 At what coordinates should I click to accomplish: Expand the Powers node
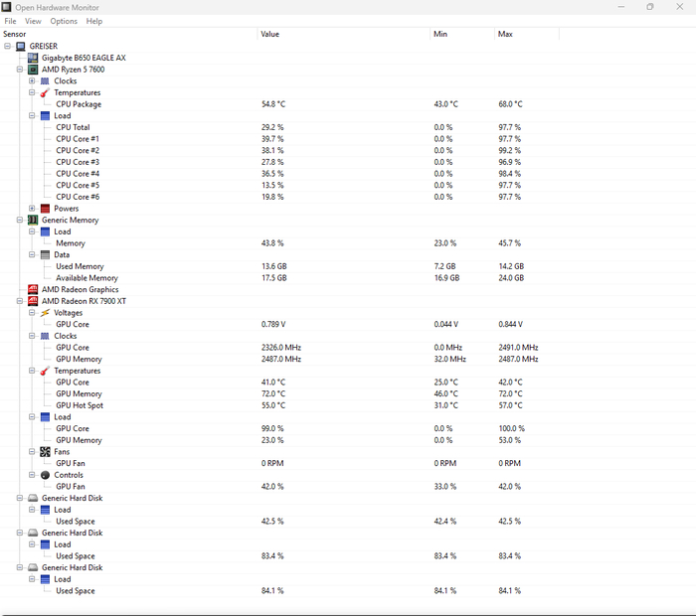tap(32, 209)
